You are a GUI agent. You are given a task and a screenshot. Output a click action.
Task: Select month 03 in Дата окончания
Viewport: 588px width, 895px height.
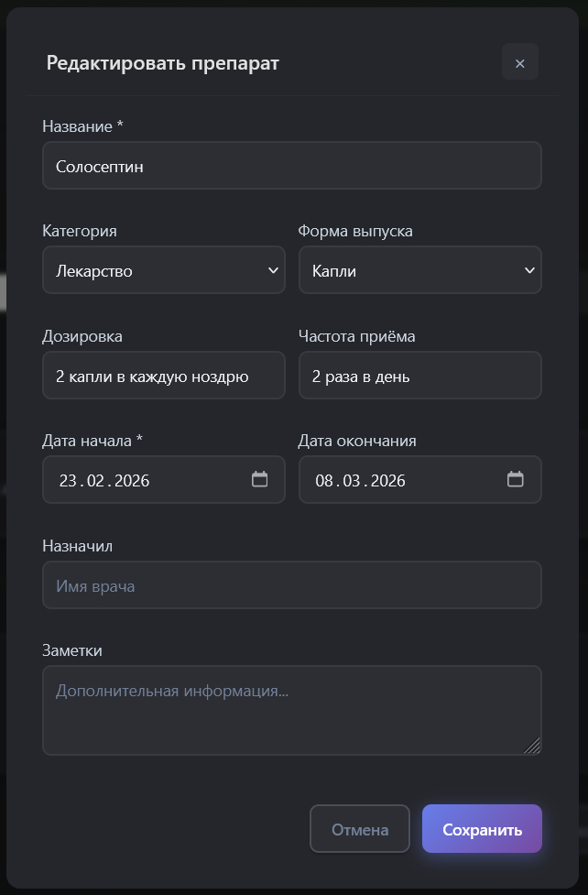point(354,481)
